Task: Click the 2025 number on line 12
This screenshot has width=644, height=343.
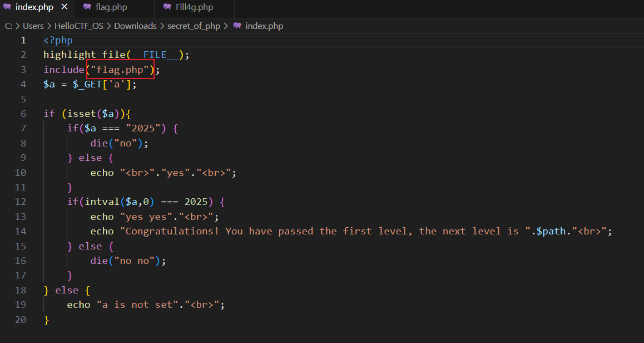Action: point(196,202)
